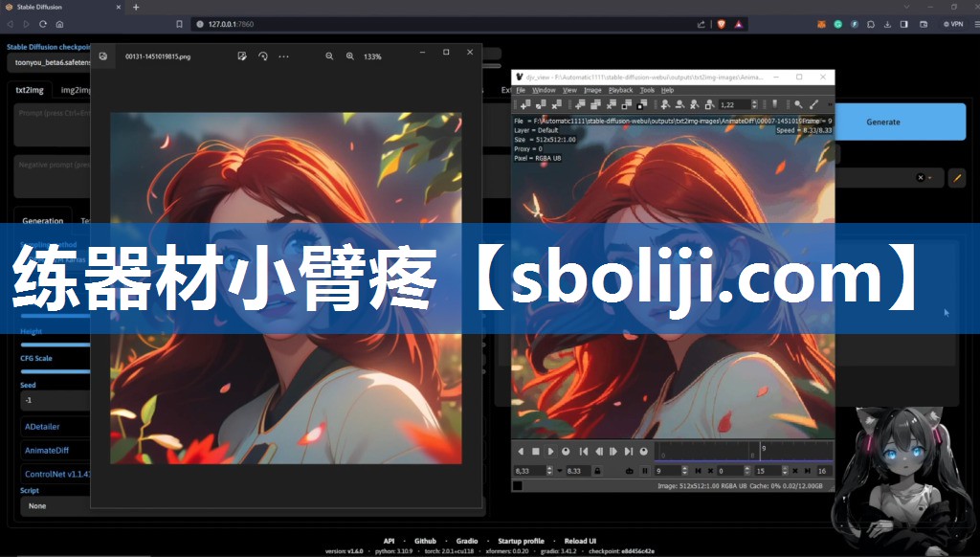
Task: Bookmark this page icon
Action: tap(179, 24)
